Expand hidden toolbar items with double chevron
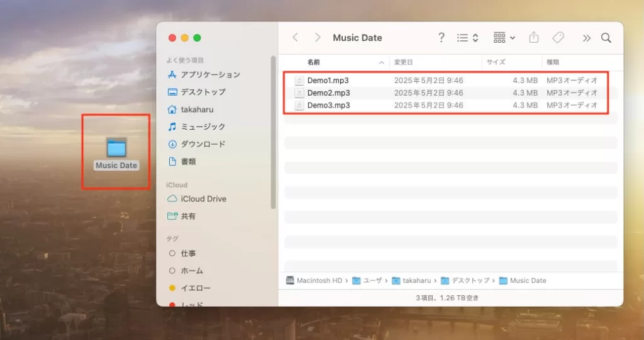Image resolution: width=644 pixels, height=340 pixels. 587,38
